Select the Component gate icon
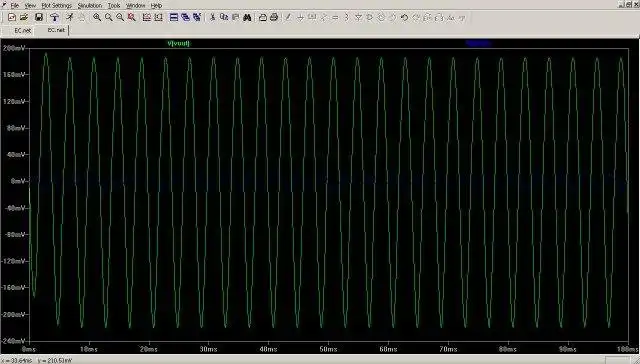 click(370, 17)
